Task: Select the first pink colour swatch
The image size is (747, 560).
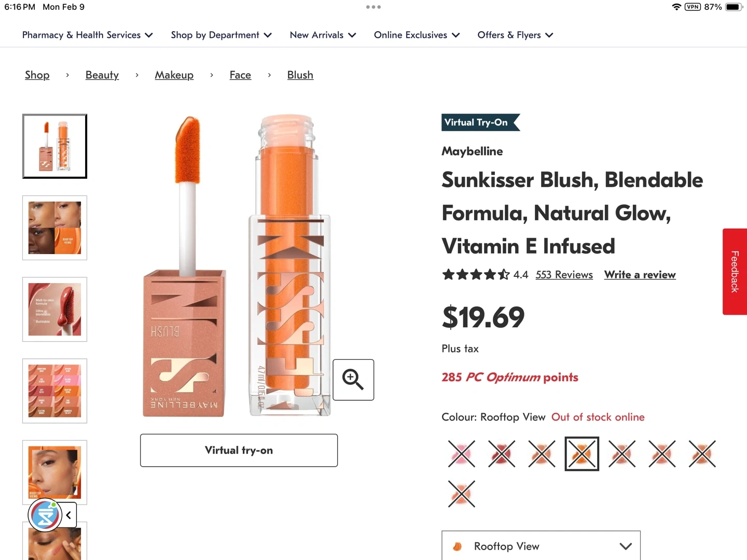Action: [x=461, y=454]
